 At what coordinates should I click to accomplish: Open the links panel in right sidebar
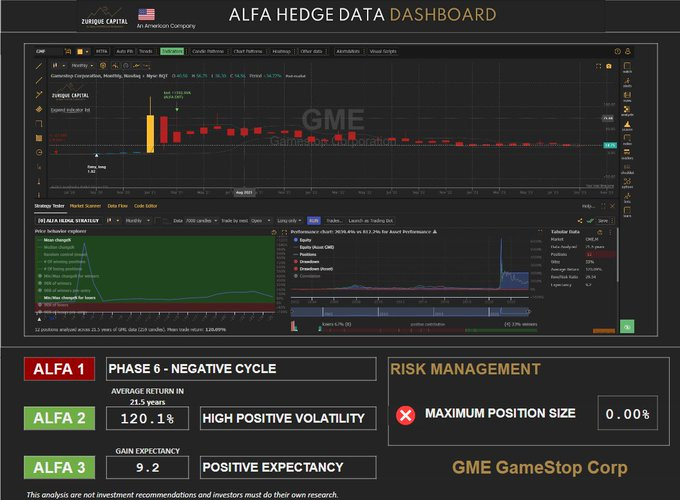[627, 198]
